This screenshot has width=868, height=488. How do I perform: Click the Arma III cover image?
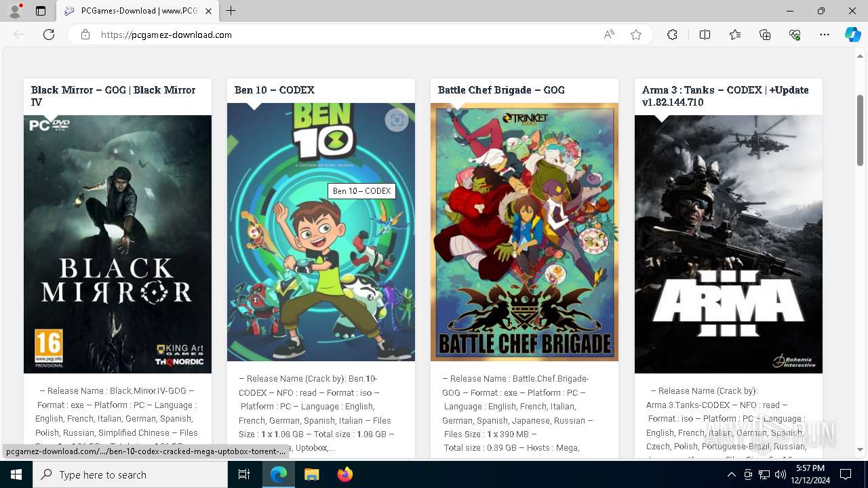[728, 244]
